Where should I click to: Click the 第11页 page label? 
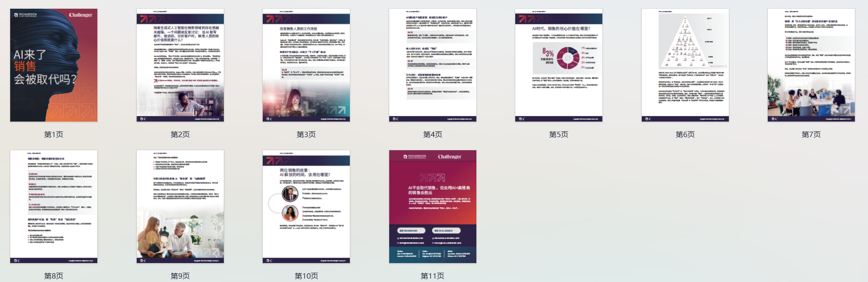coord(433,276)
